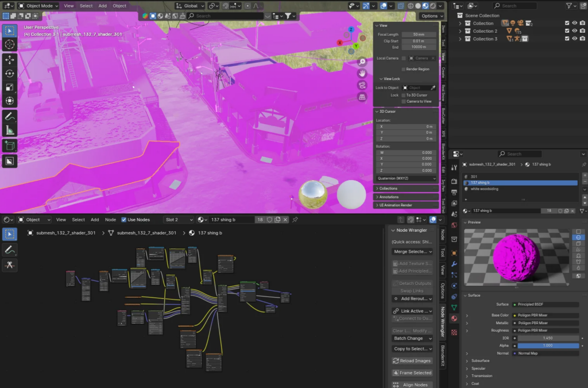Uncheck exclude checkbox for Collection
Viewport: 588px width, 388px height.
567,23
